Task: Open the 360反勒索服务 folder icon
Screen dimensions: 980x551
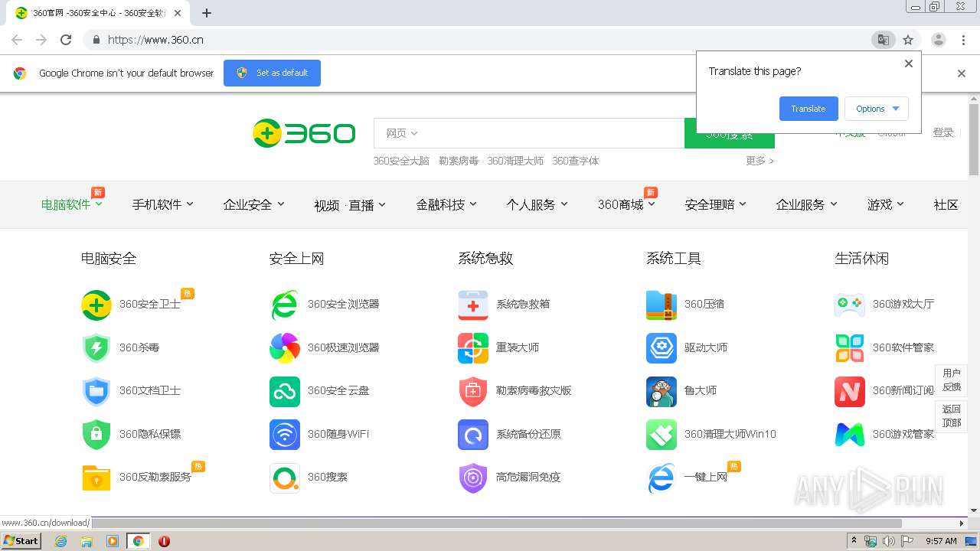Action: (x=96, y=478)
